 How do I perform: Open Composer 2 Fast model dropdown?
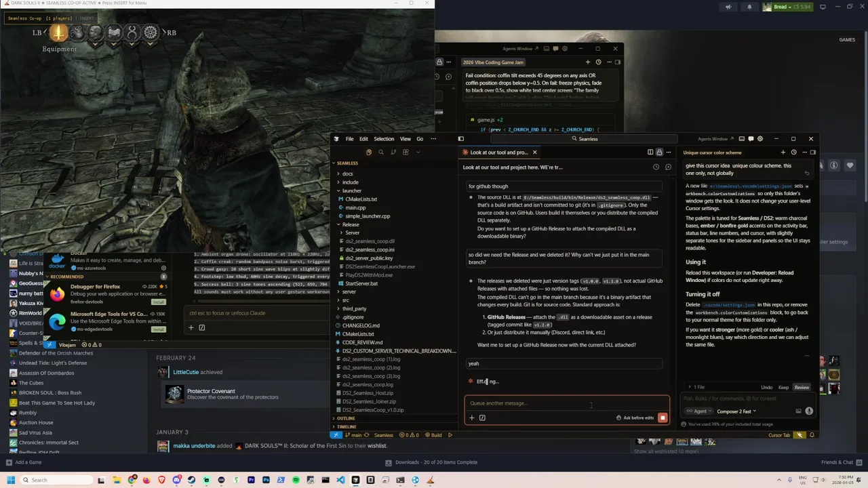pyautogui.click(x=736, y=411)
